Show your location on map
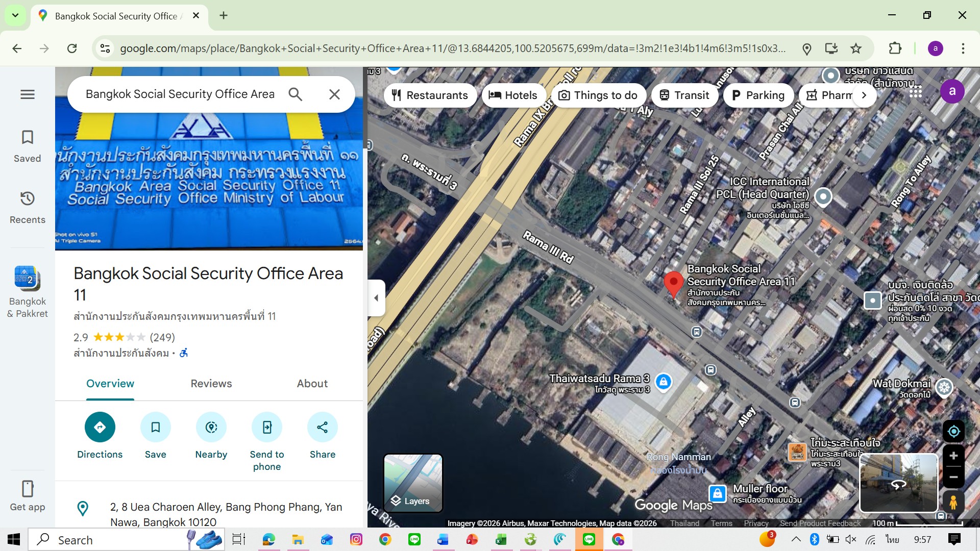The height and width of the screenshot is (551, 980). [x=953, y=432]
